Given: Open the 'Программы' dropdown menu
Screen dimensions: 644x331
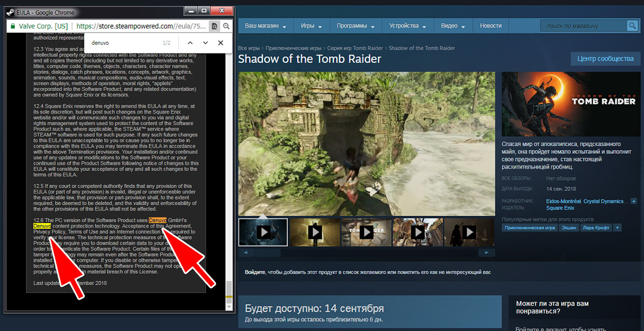Looking at the screenshot, I should (356, 25).
